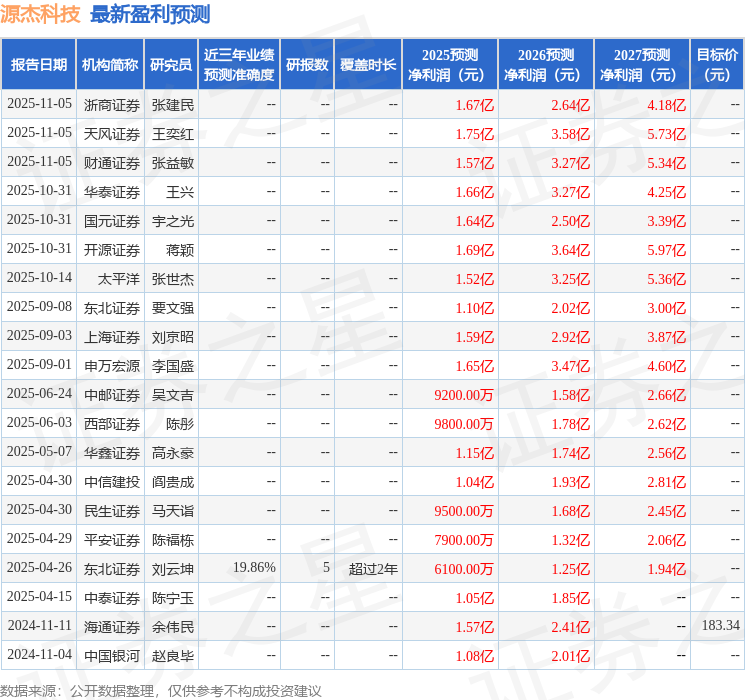Click the 5.97亿 2027 profit forecast
This screenshot has height=700, width=745.
pos(667,250)
